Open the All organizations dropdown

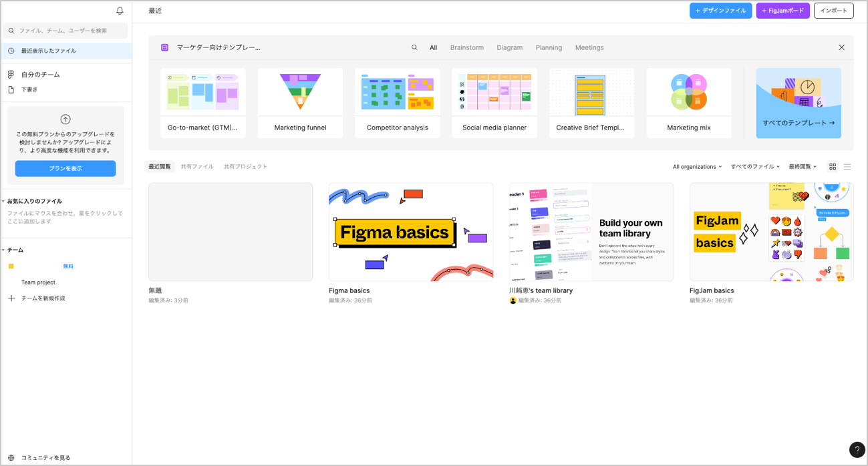tap(697, 167)
